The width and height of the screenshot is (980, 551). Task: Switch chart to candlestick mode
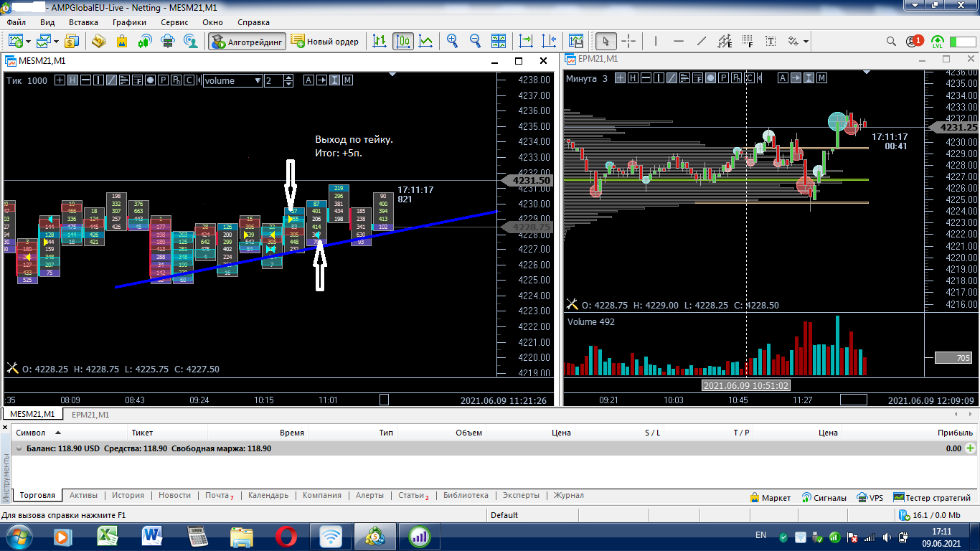coord(403,41)
